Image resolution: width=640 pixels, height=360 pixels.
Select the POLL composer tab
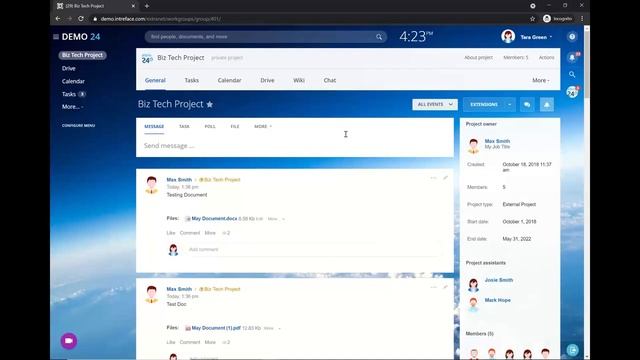coord(210,127)
